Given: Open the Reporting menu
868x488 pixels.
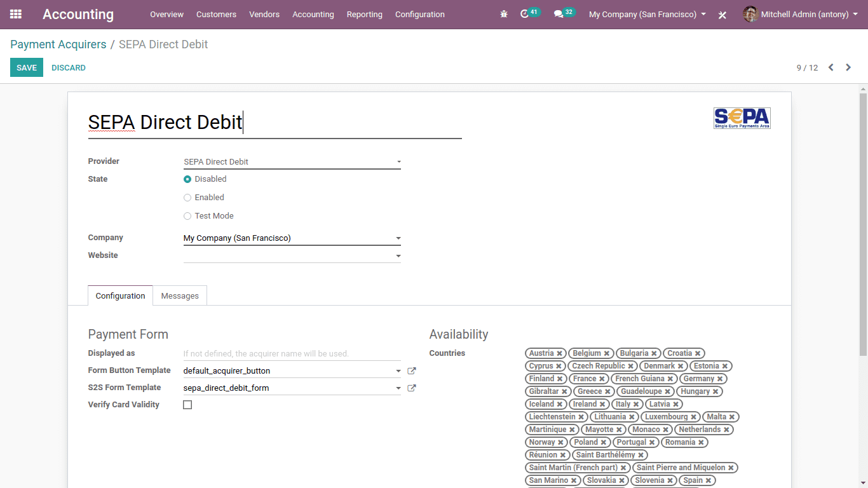Looking at the screenshot, I should click(365, 14).
